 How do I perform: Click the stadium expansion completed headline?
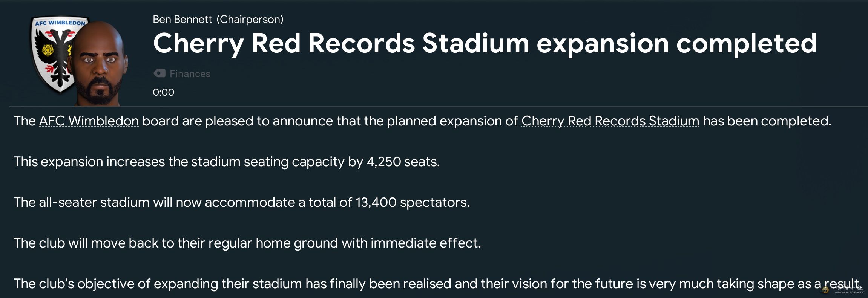[485, 43]
